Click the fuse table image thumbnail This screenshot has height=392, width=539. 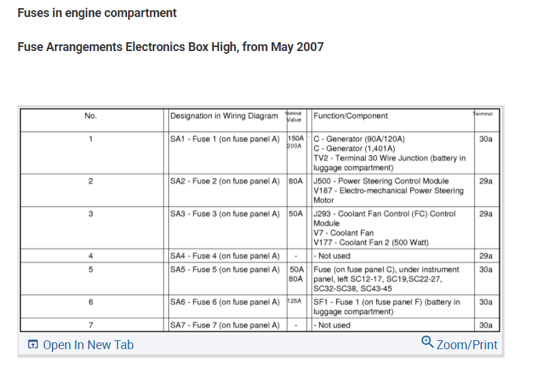260,220
